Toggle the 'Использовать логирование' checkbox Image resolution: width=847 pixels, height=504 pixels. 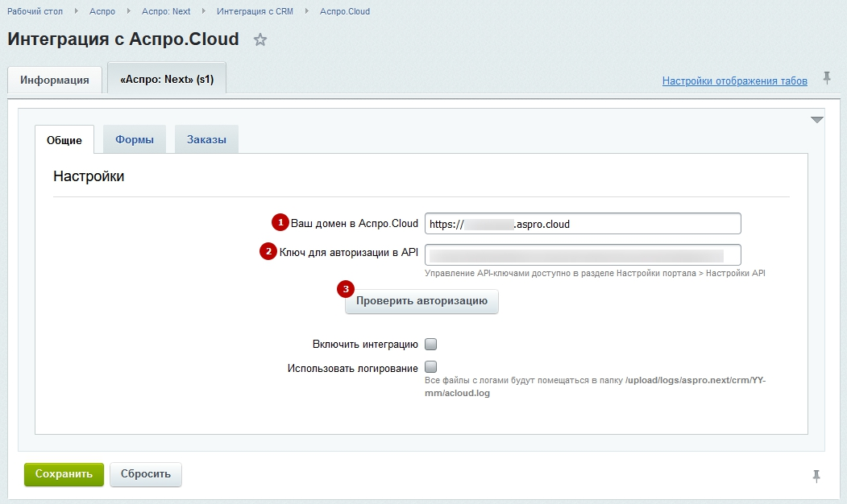[430, 367]
